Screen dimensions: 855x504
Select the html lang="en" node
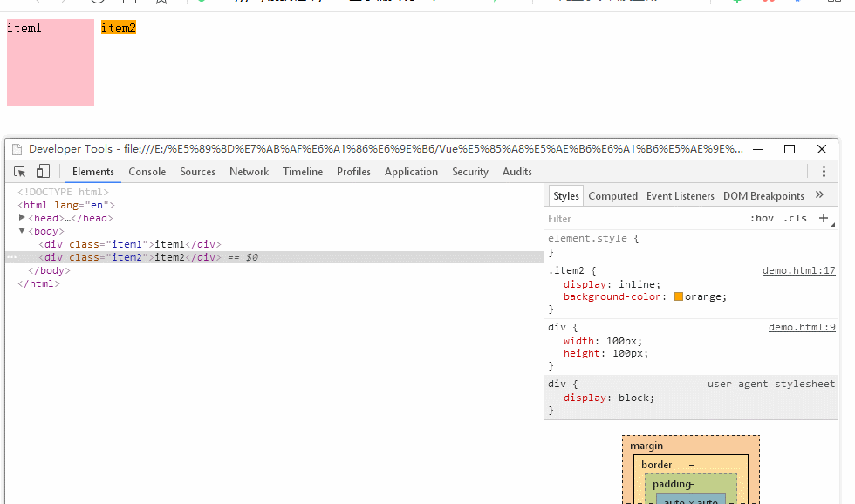[66, 205]
